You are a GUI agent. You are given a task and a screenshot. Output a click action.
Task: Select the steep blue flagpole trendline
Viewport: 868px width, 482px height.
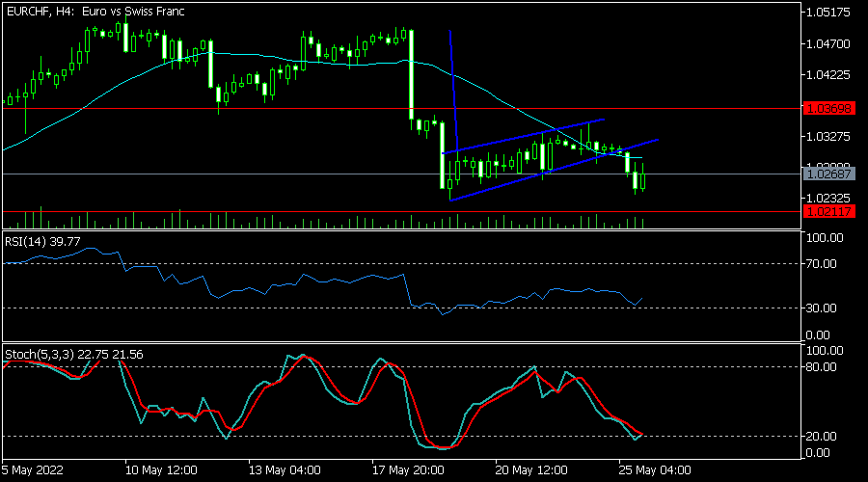(453, 89)
